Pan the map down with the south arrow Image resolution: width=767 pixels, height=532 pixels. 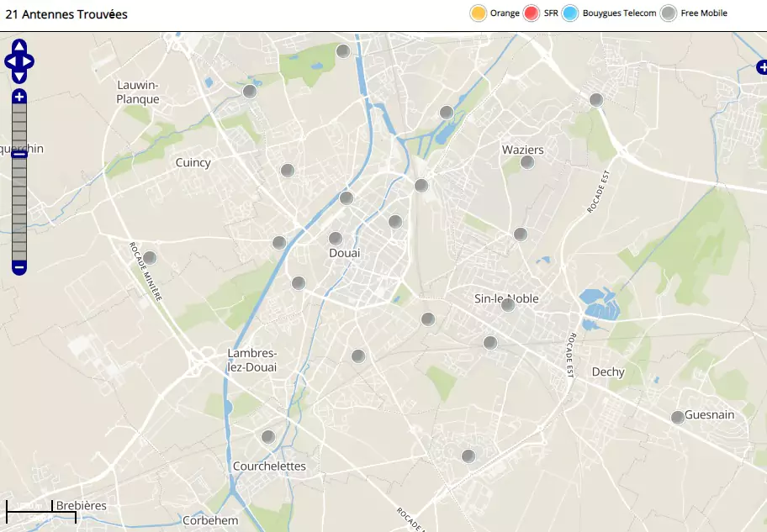(x=19, y=76)
